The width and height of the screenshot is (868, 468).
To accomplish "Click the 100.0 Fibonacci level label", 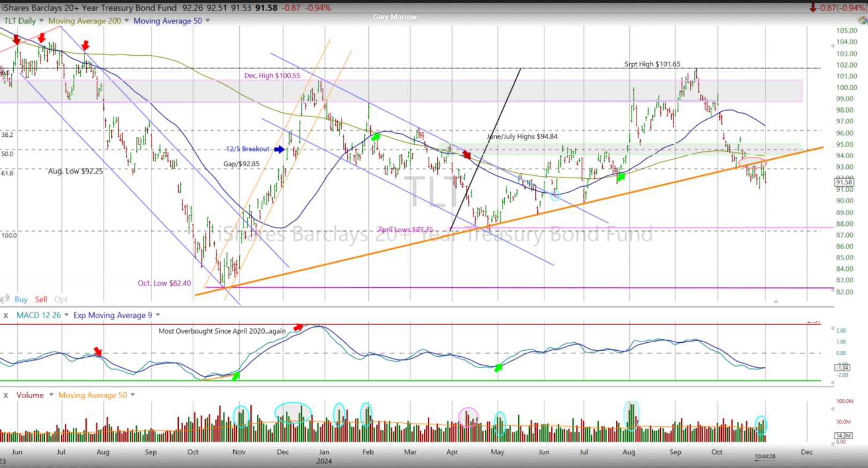I will 9,235.
